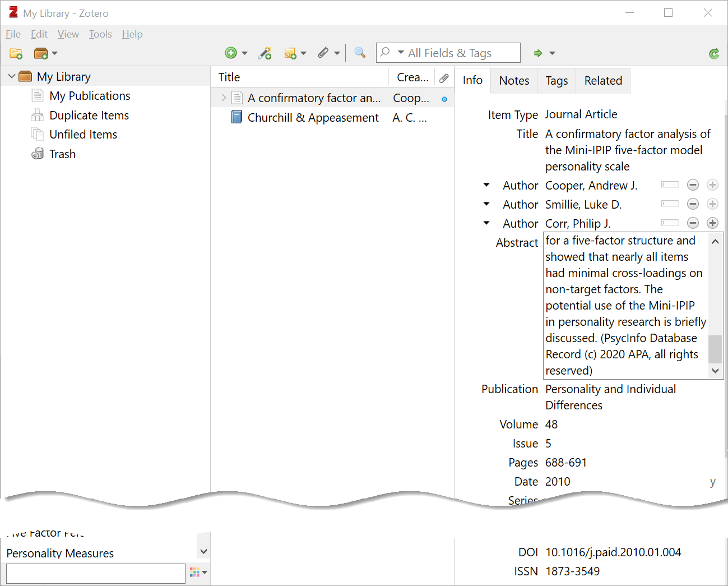This screenshot has height=586, width=728.
Task: Collapse the My Library tree node
Action: tap(11, 76)
